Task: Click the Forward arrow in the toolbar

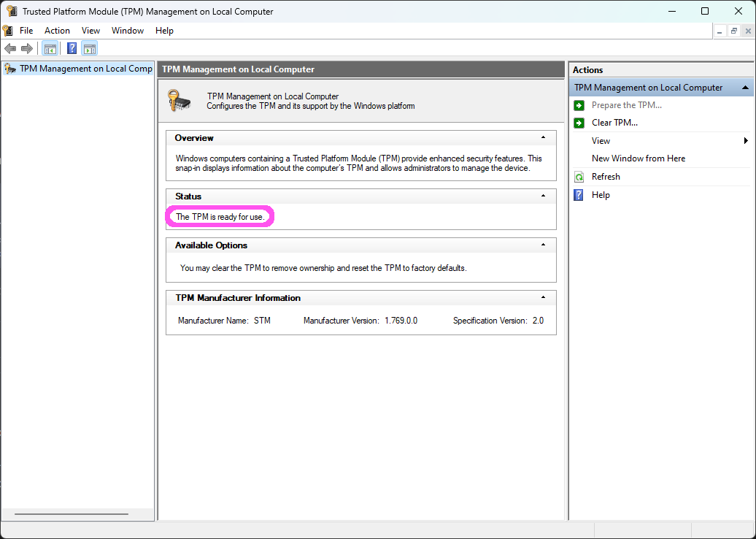Action: (x=27, y=49)
